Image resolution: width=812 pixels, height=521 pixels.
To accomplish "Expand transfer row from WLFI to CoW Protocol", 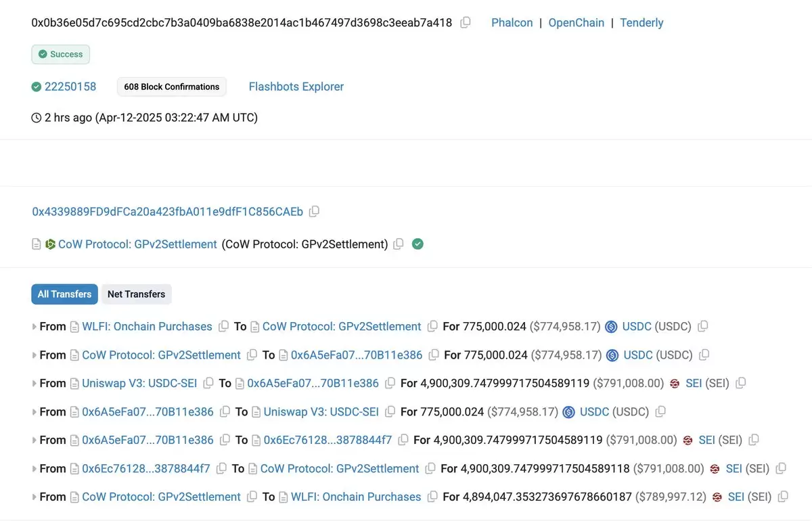I will [x=35, y=327].
